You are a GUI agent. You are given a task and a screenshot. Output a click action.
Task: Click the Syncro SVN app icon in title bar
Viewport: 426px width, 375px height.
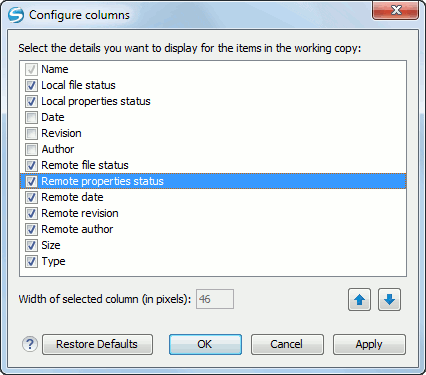pos(16,15)
